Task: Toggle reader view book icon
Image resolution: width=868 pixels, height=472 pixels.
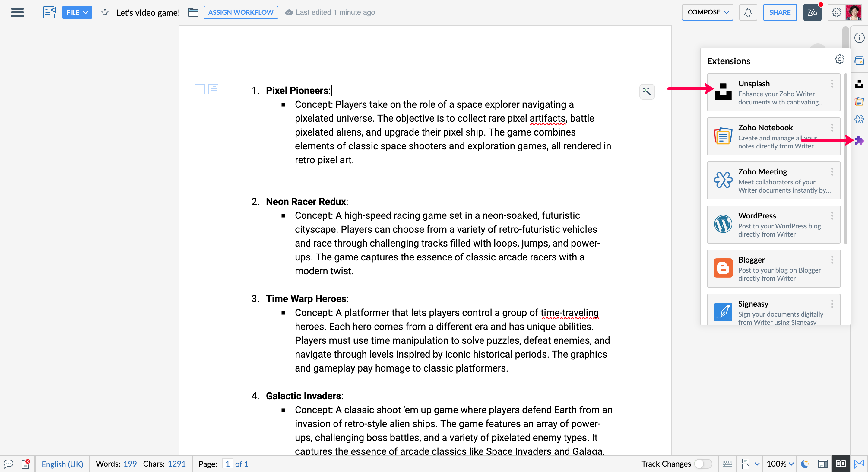Action: click(x=840, y=464)
